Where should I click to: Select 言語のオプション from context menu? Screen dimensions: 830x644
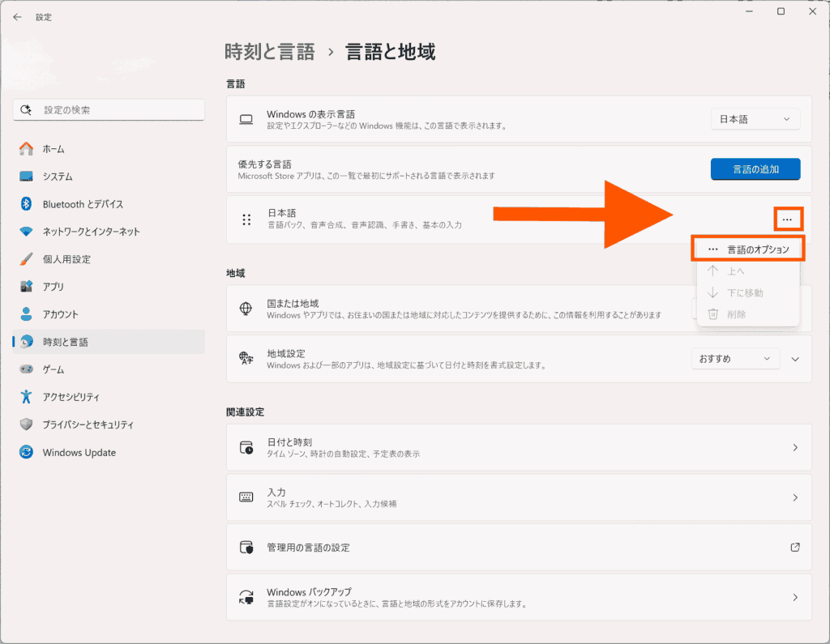coord(748,249)
